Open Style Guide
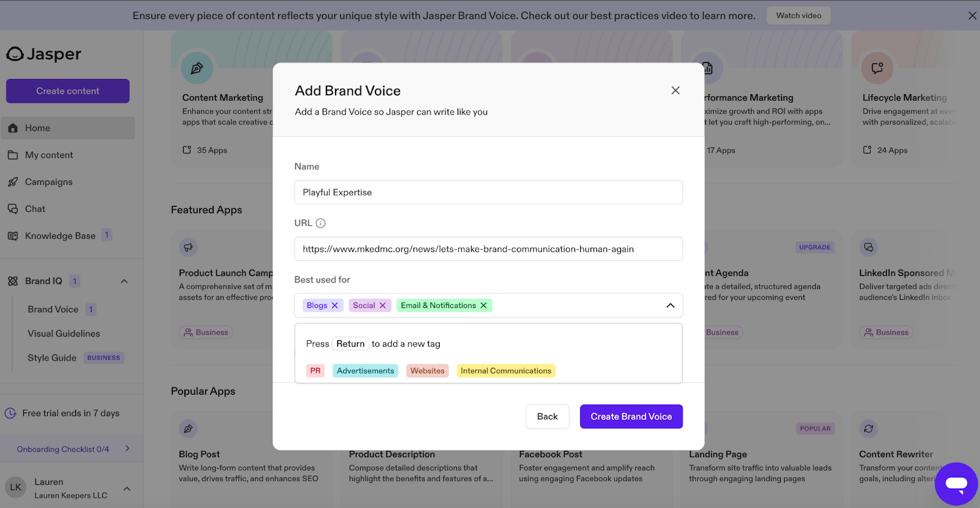 tap(52, 358)
